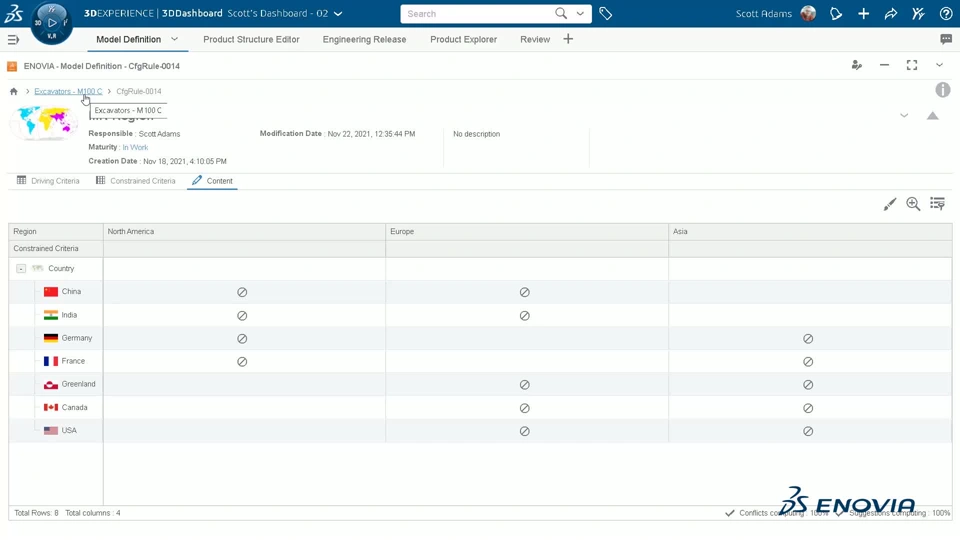Expand the Model Definition tab dropdown
Viewport: 960px width, 540px height.
pyautogui.click(x=174, y=39)
